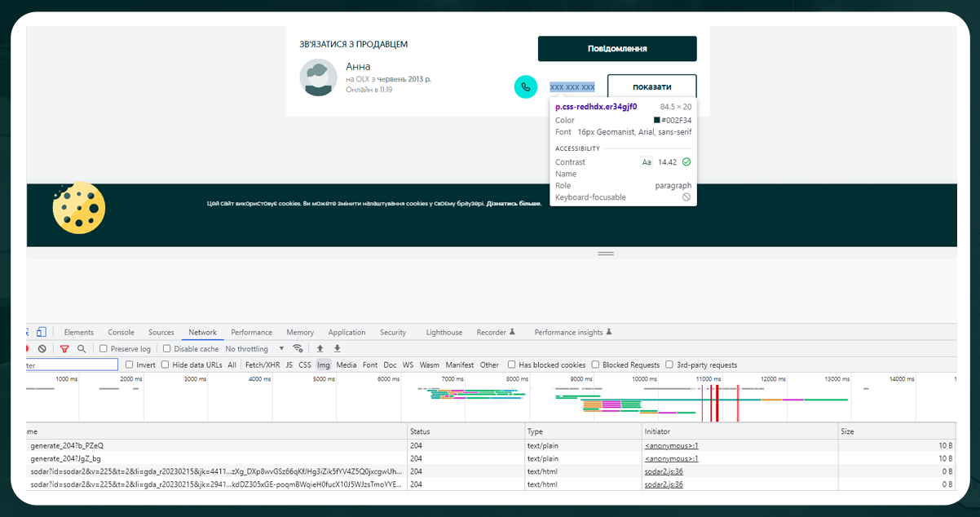980x517 pixels.
Task: Check the Disable cache option
Action: 166,348
